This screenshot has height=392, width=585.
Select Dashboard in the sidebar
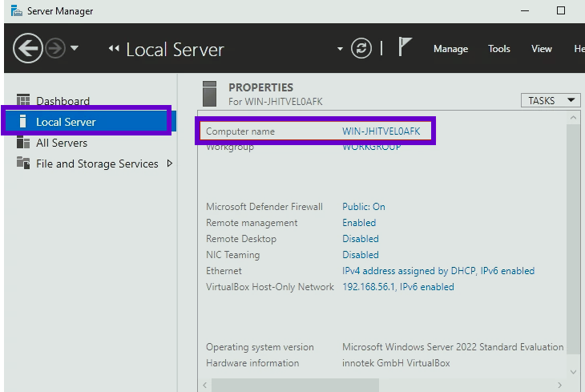point(63,101)
